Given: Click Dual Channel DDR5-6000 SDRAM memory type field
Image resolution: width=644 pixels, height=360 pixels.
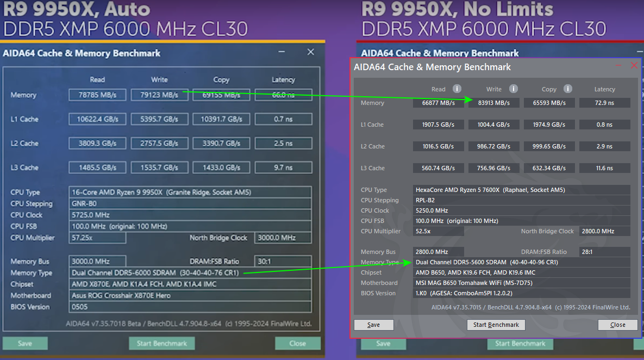Looking at the screenshot, I should [x=190, y=273].
